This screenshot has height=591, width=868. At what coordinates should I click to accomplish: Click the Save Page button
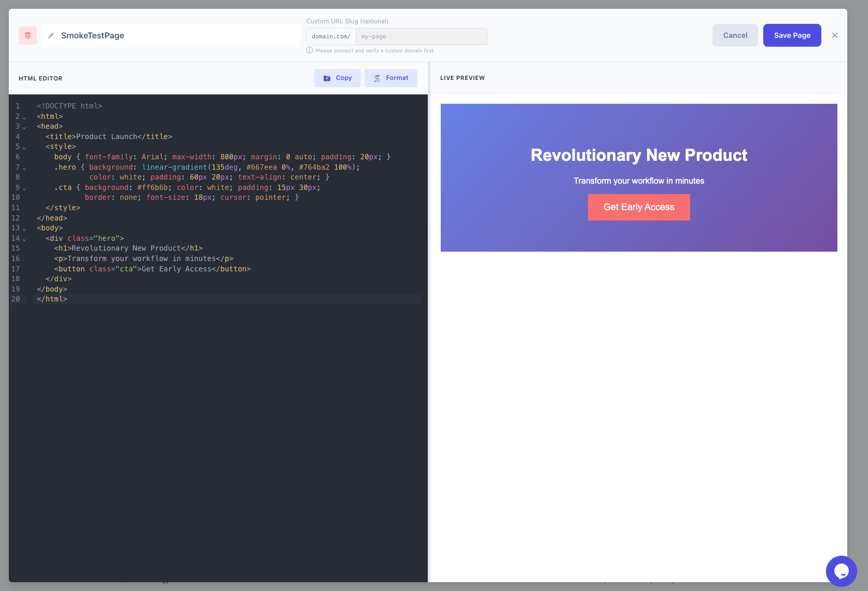click(x=792, y=35)
